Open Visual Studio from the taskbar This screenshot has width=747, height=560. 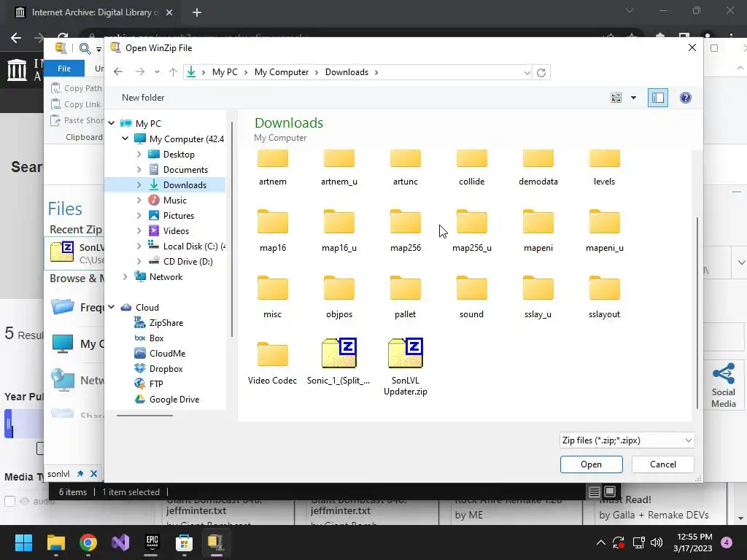tap(120, 542)
